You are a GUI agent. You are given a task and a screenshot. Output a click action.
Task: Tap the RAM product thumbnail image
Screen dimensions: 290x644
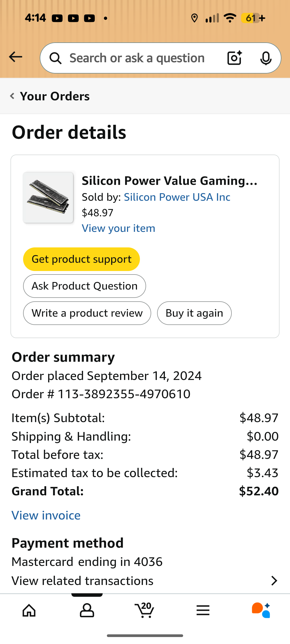tap(48, 198)
